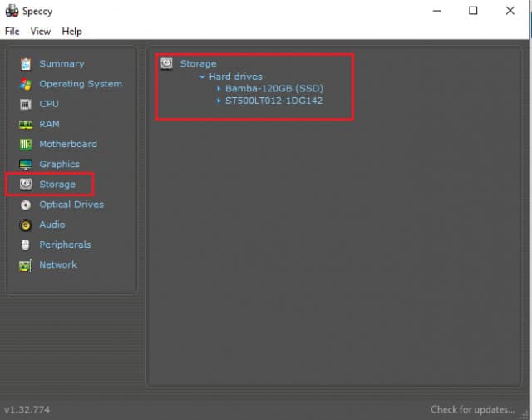Viewport: 532px width, 420px height.
Task: Select the Storage section label in sidebar
Action: tap(57, 185)
